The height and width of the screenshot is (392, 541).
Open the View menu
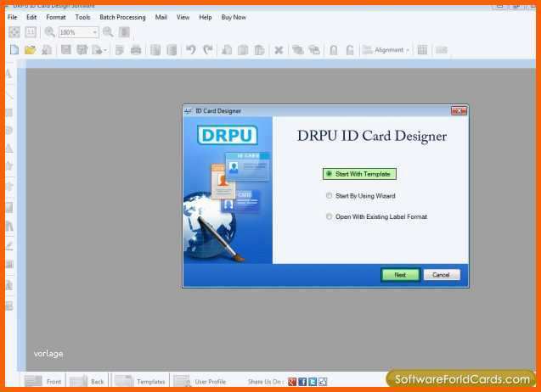[183, 17]
